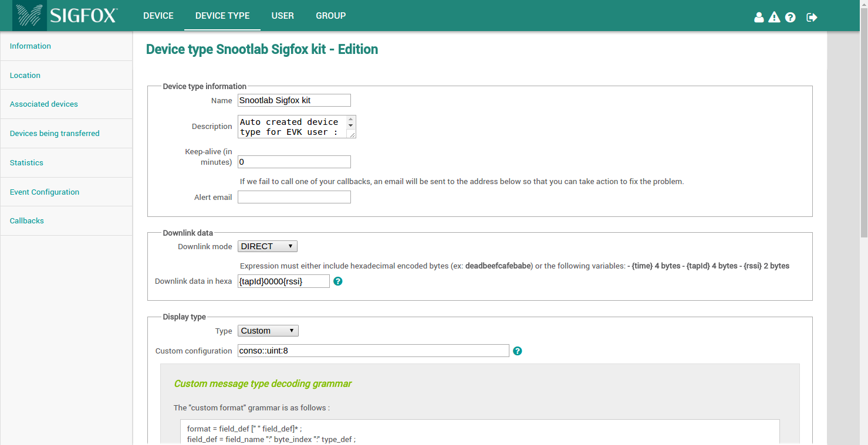Expand the Display Type Custom dropdown
Viewport: 868px width, 445px height.
[x=268, y=331]
